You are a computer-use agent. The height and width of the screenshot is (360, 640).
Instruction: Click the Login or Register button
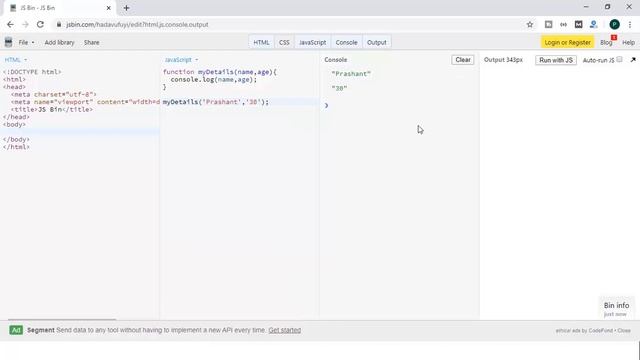pyautogui.click(x=567, y=42)
